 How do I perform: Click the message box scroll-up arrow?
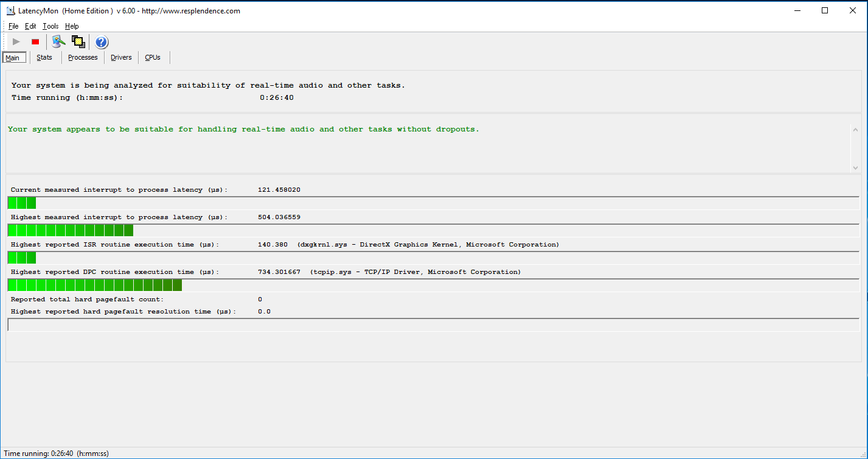[x=855, y=130]
